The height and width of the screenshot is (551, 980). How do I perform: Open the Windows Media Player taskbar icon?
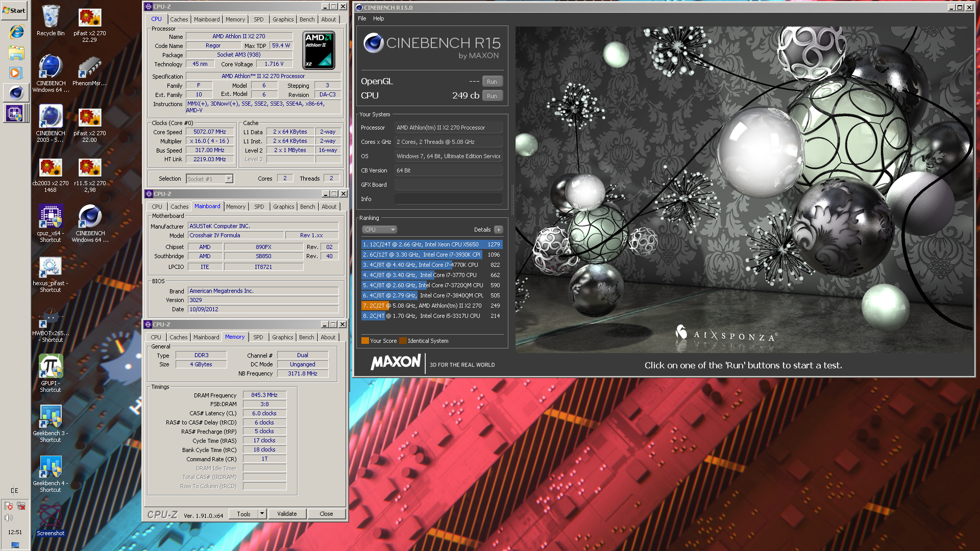pos(15,73)
